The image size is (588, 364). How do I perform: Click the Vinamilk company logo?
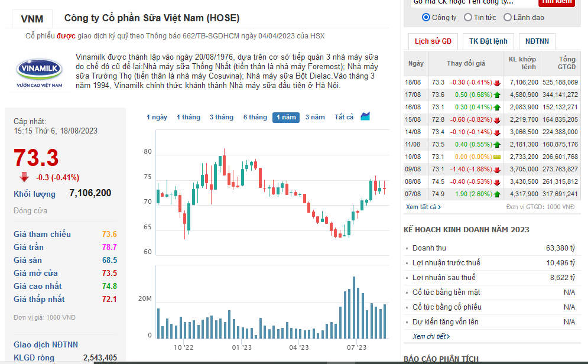pos(40,73)
